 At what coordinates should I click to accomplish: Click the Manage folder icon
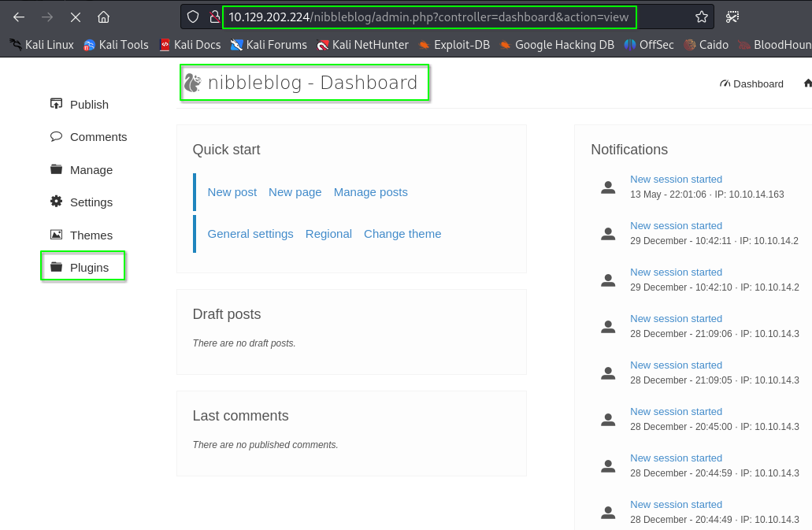point(56,169)
